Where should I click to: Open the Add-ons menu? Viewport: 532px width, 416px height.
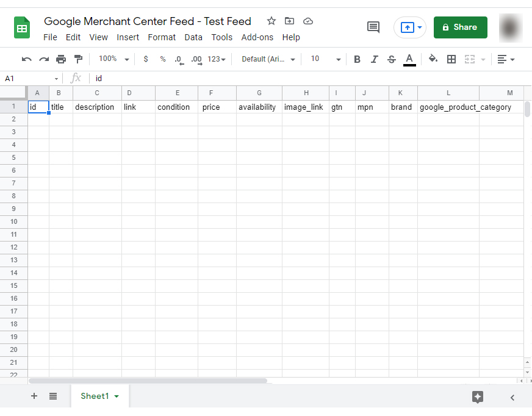pos(257,37)
